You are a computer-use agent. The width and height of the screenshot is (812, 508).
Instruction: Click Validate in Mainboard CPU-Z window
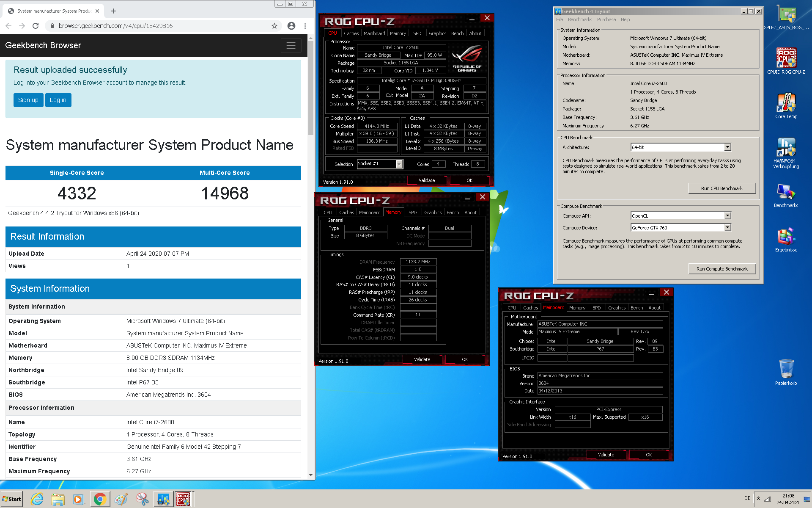(x=606, y=455)
